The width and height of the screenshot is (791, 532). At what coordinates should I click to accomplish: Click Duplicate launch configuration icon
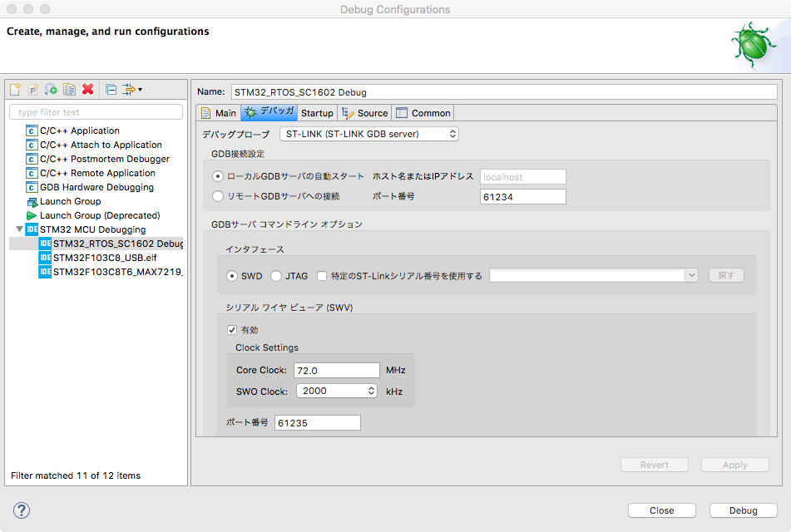[x=69, y=89]
